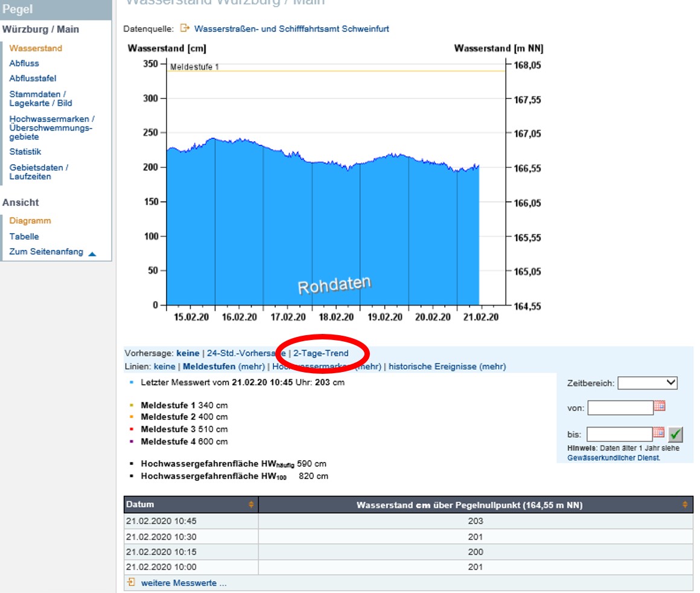
Task: Open the calendar picker next to 'von'
Action: 660,406
